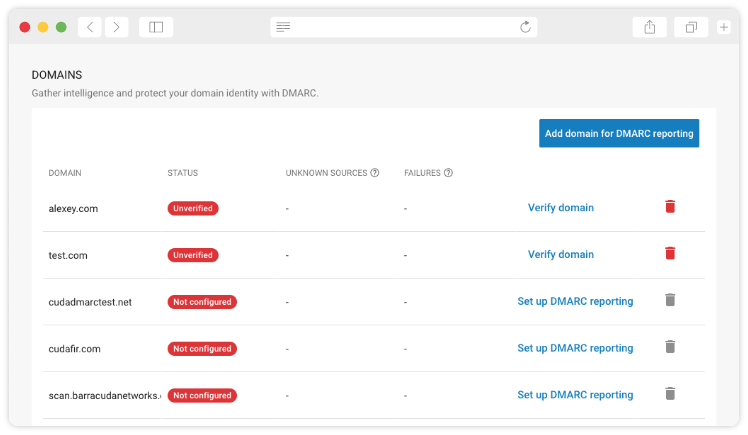This screenshot has height=435, width=748.
Task: Click the browser share icon
Action: tap(650, 27)
